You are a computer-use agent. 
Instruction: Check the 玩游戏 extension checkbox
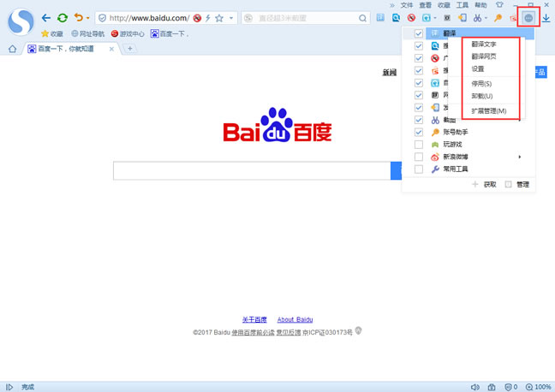click(418, 145)
